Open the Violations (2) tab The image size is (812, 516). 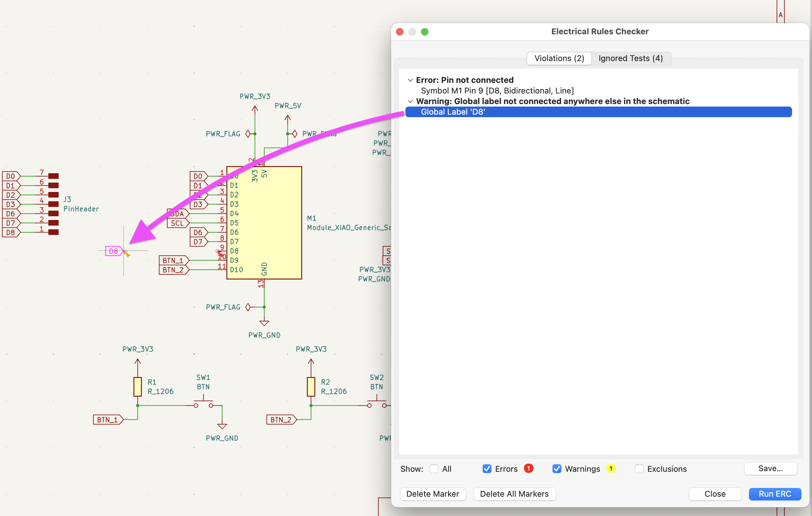(559, 58)
